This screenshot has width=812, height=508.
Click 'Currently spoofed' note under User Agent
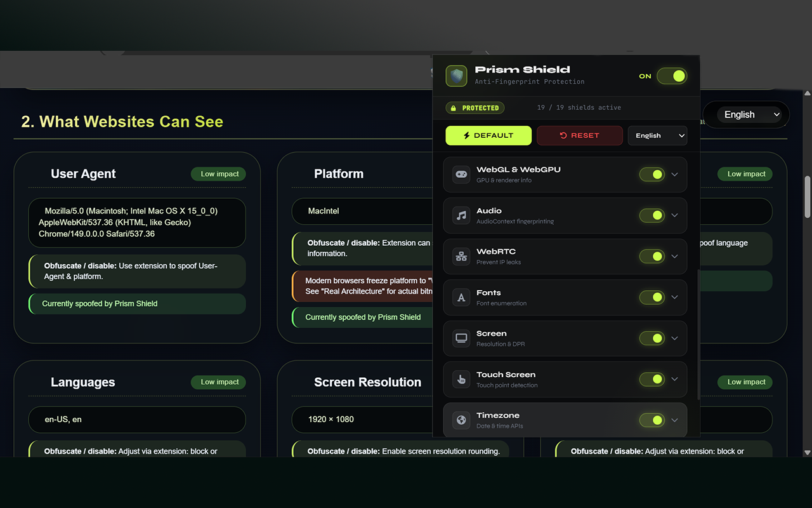click(x=137, y=304)
